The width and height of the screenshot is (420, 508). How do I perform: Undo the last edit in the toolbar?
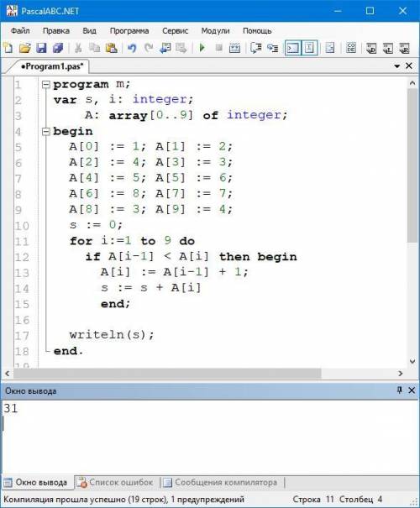[x=132, y=48]
